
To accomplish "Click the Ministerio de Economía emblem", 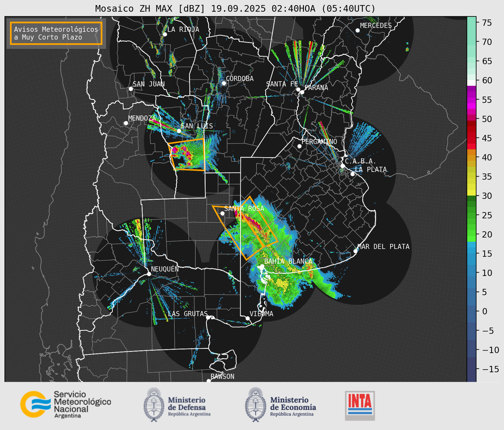I will click(255, 405).
